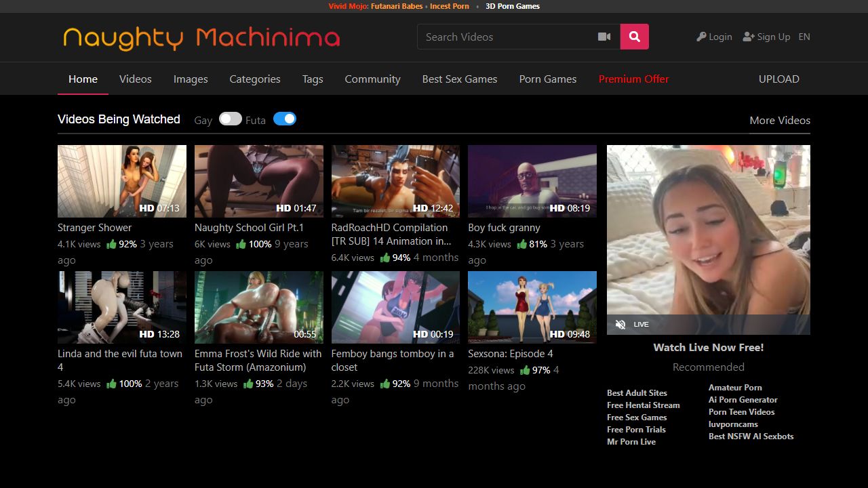Go to the Home tab

[x=83, y=79]
